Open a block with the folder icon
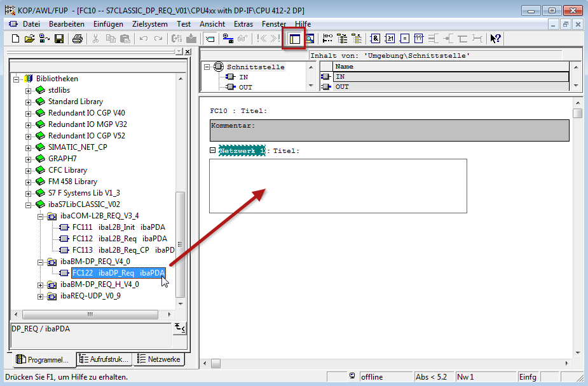588x386 pixels. pos(30,39)
